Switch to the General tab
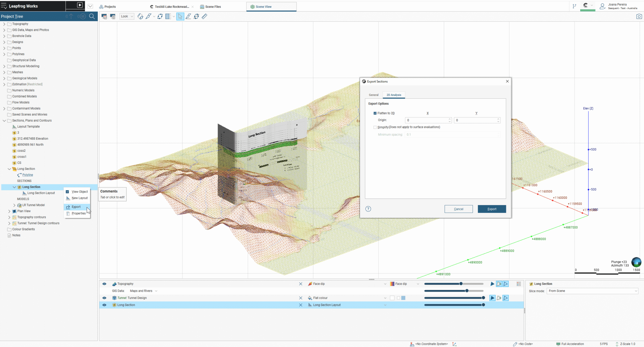Screen dimensions: 644x347 374,95
